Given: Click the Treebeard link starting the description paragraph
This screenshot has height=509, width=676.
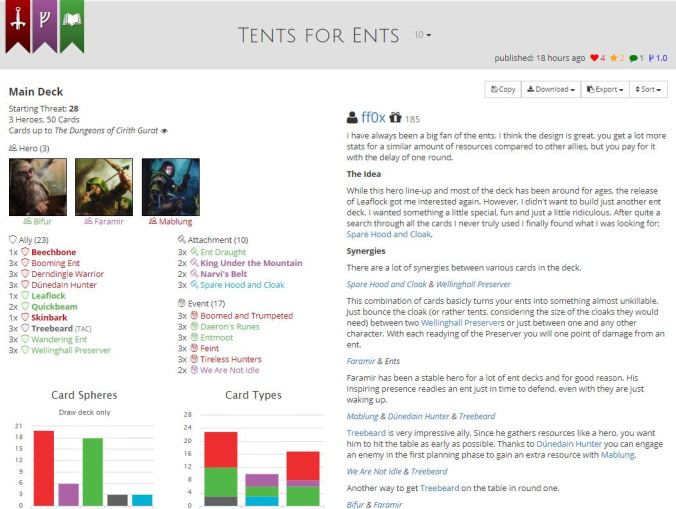Looking at the screenshot, I should point(366,433).
